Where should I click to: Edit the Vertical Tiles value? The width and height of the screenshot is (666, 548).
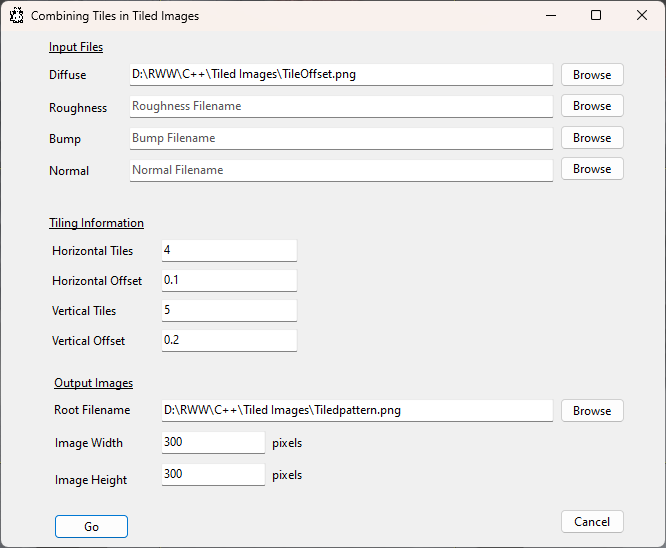pos(228,311)
